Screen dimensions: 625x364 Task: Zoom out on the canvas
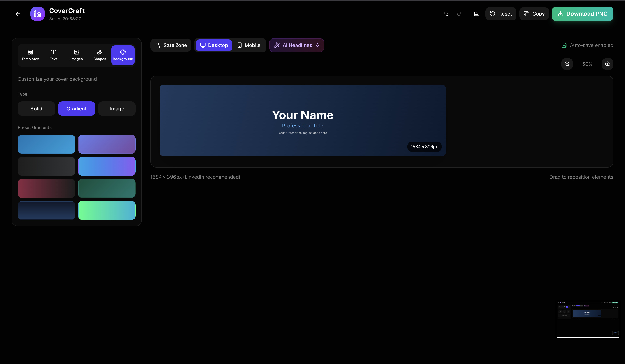[567, 64]
